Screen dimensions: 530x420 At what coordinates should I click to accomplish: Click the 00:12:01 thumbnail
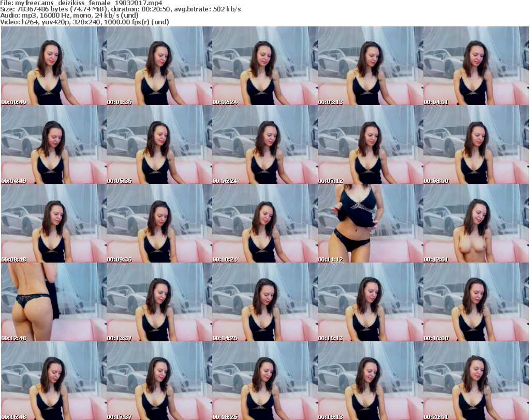pos(476,223)
